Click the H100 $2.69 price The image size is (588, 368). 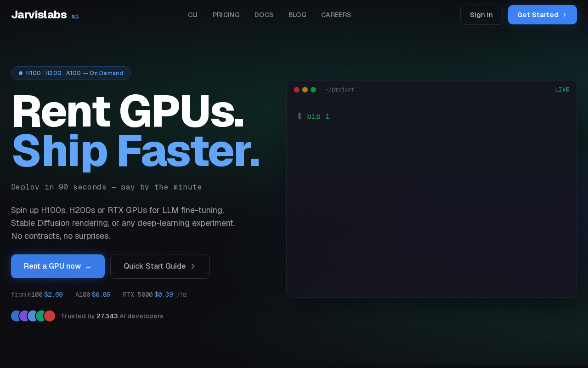(45, 294)
